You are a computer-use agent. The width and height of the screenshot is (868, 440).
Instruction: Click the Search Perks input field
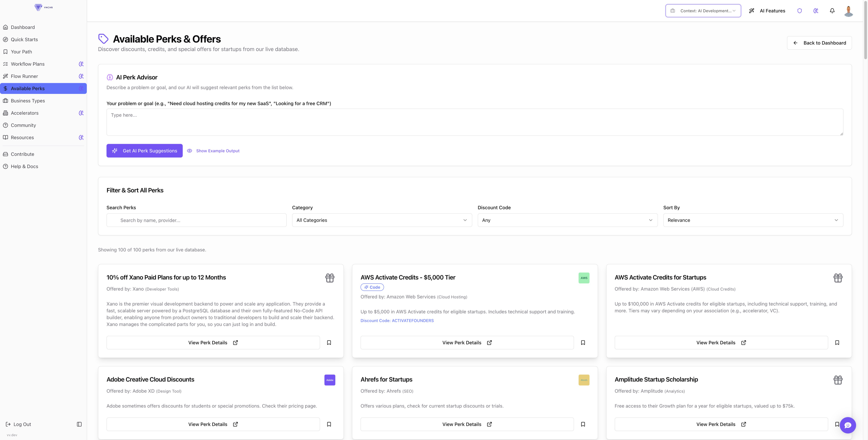[196, 220]
